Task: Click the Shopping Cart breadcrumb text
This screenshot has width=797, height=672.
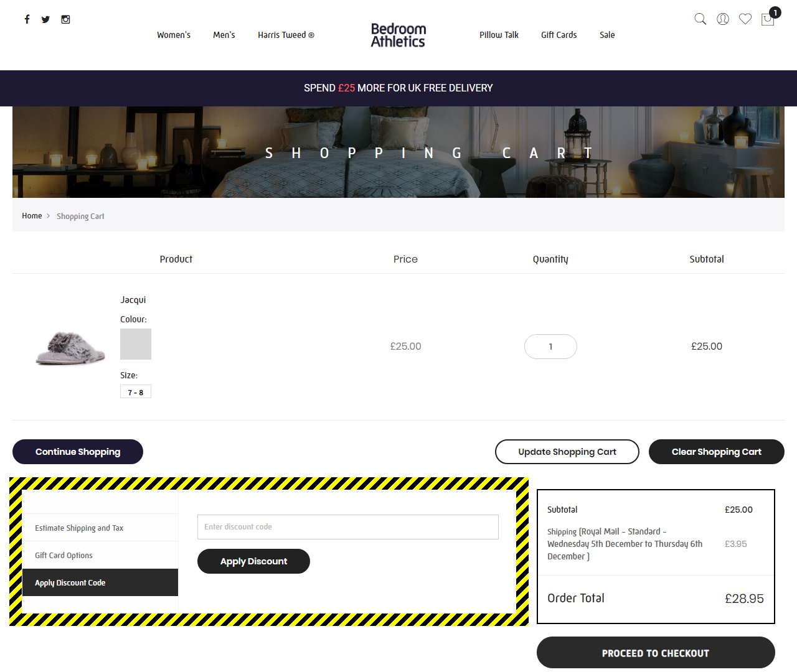Action: pyautogui.click(x=80, y=217)
